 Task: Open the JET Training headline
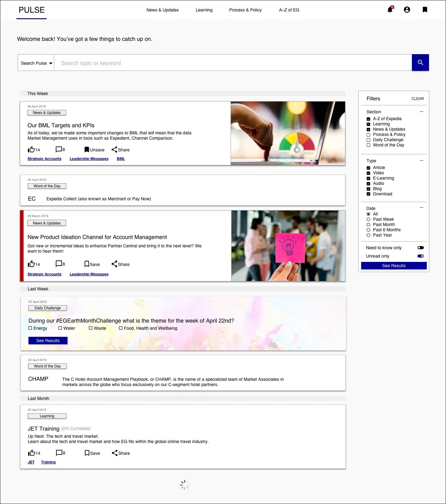pyautogui.click(x=44, y=429)
